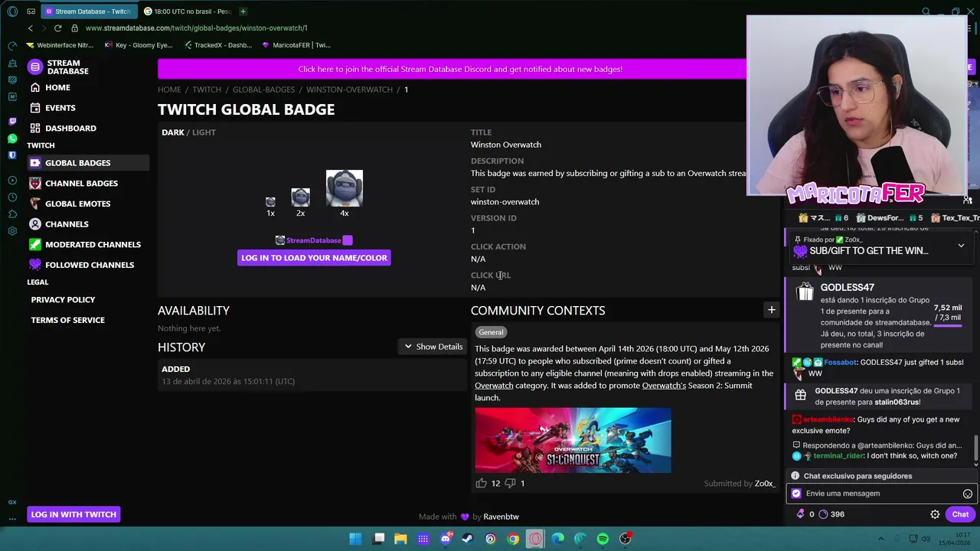The width and height of the screenshot is (980, 551).
Task: Click Log In To Load Your Name/Color
Action: click(x=314, y=258)
